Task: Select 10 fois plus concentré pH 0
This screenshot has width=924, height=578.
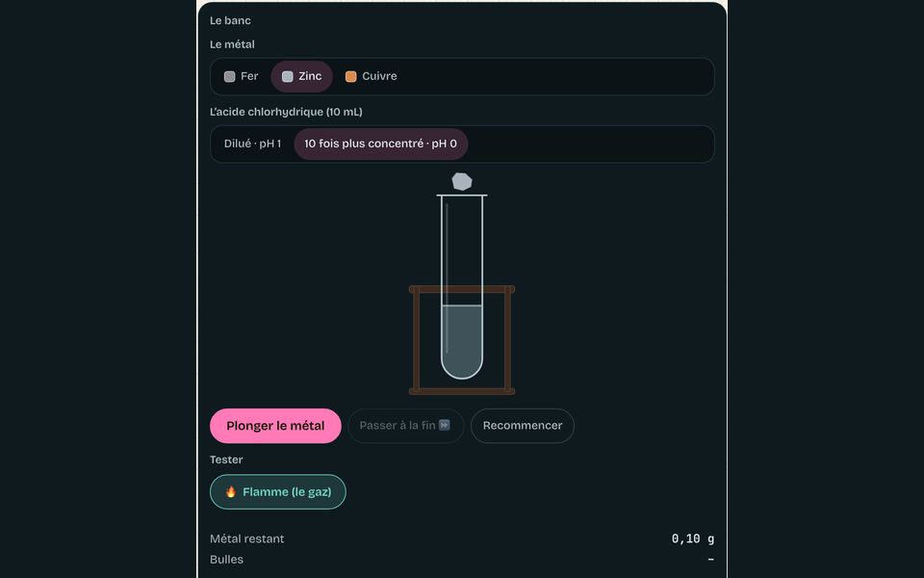Action: [x=381, y=144]
